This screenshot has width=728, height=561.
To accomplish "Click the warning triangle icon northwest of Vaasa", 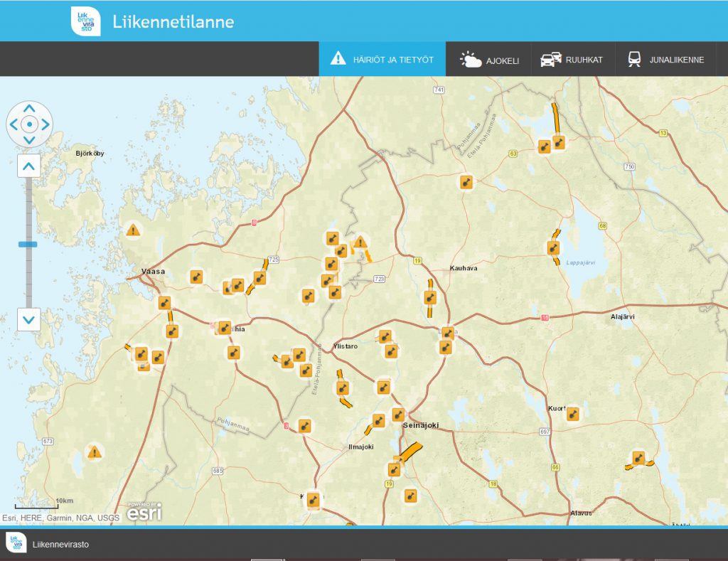I will pyautogui.click(x=132, y=230).
